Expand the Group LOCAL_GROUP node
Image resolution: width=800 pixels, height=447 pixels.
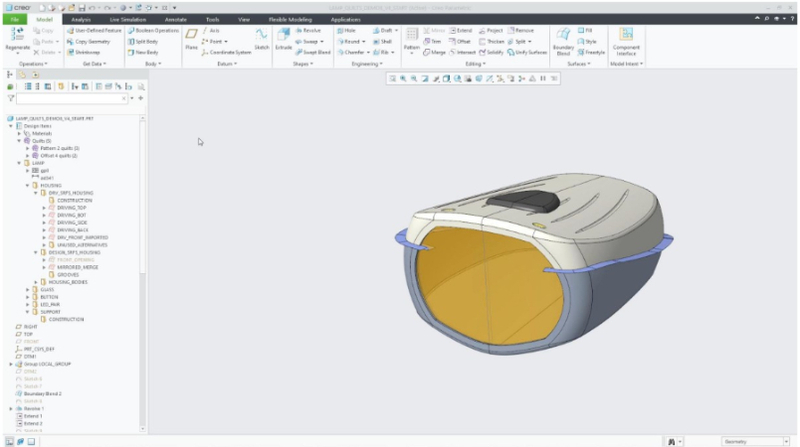tap(10, 365)
